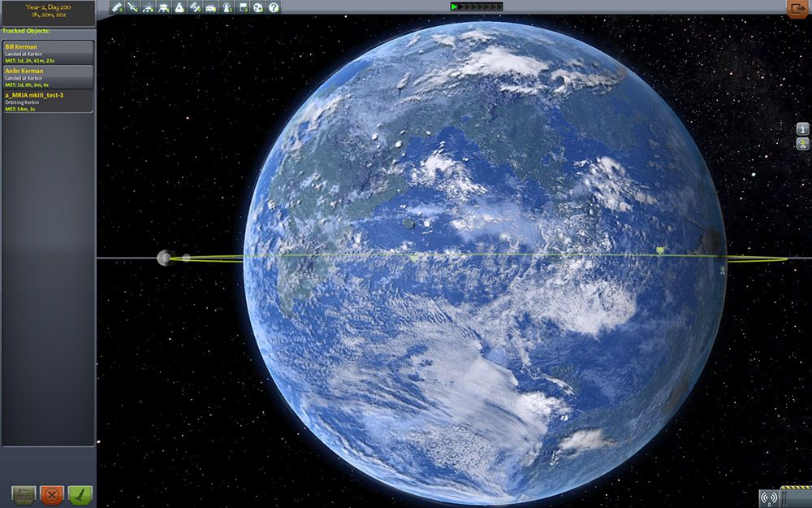Viewport: 812px width, 508px height.
Task: Select a_MRIA mkIII_test-3 vessel entry
Action: [48, 102]
